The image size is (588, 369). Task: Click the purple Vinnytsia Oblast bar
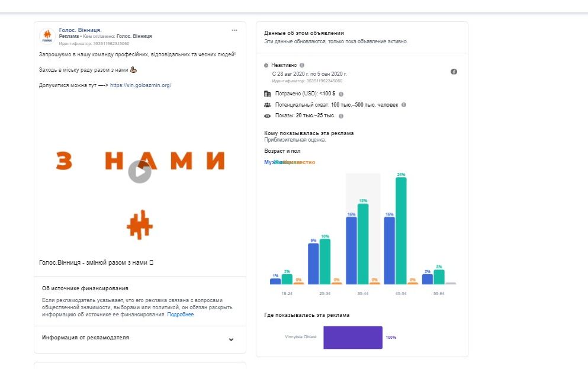(353, 337)
